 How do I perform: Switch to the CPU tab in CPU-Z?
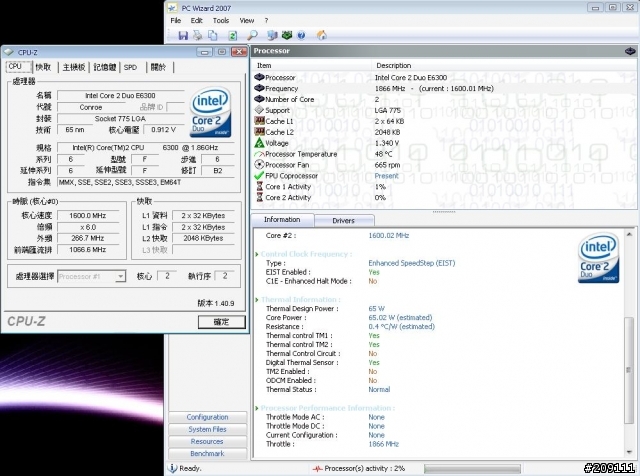click(18, 67)
